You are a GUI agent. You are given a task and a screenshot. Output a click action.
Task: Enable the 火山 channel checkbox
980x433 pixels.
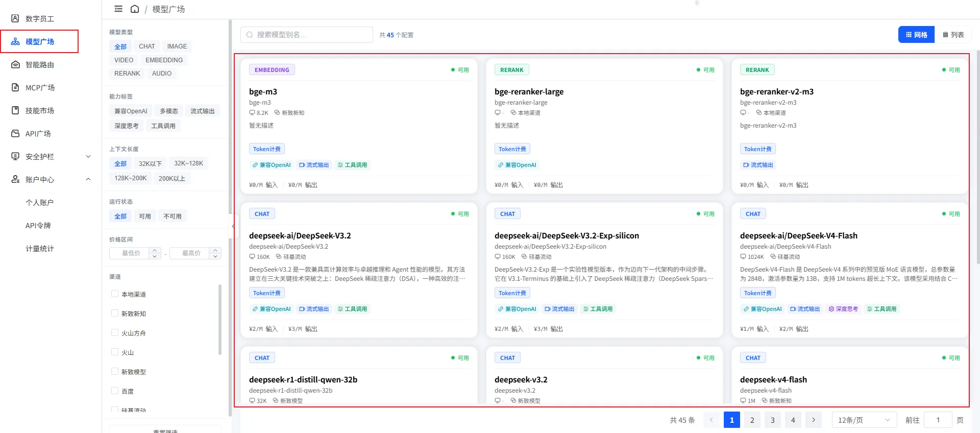point(115,352)
